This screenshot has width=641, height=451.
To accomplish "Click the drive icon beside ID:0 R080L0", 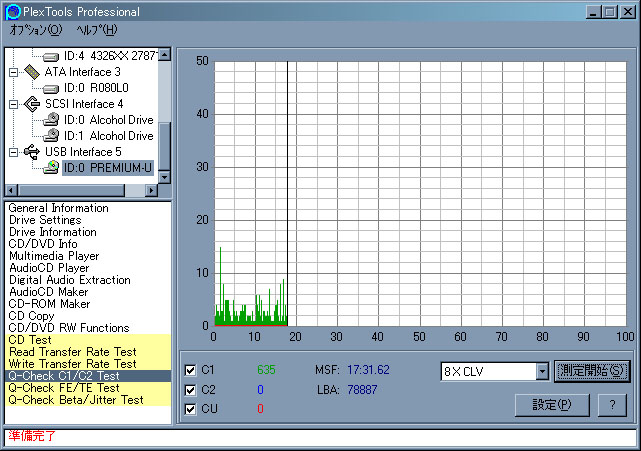I will click(x=51, y=88).
